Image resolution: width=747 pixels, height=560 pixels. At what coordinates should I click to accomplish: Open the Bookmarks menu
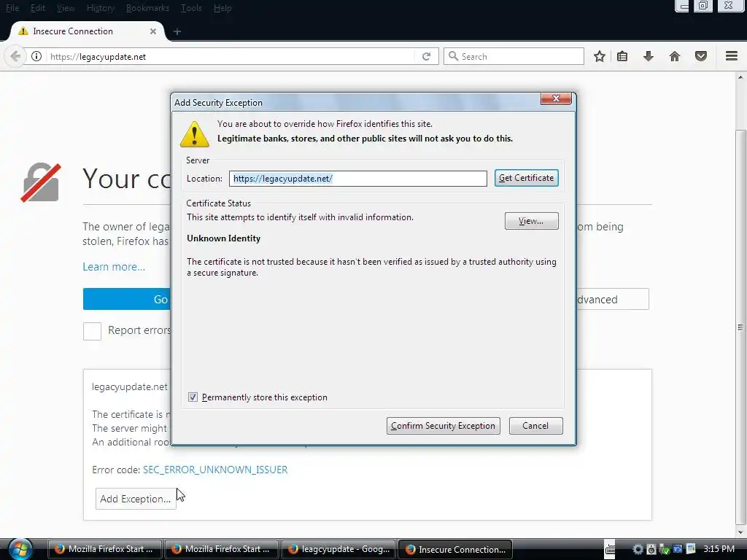147,8
